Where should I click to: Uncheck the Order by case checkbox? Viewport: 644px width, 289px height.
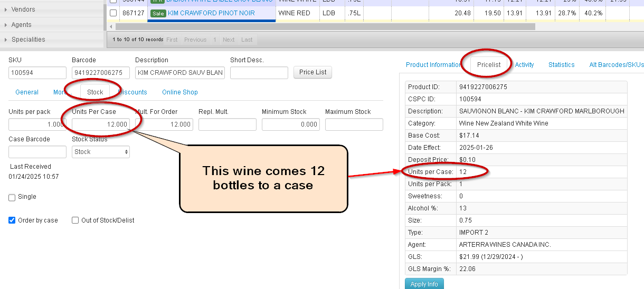coord(12,220)
